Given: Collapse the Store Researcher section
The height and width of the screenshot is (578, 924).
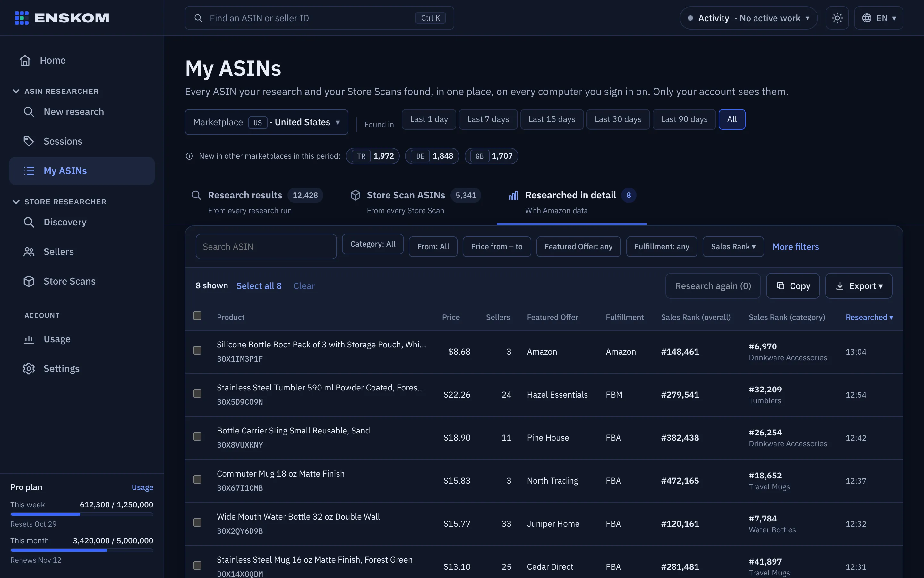Looking at the screenshot, I should [x=60, y=202].
